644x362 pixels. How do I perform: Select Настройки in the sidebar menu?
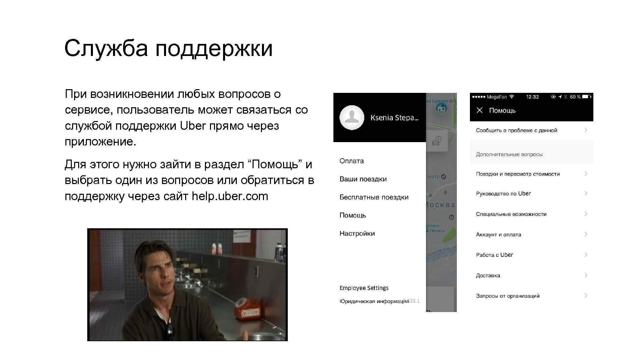357,233
